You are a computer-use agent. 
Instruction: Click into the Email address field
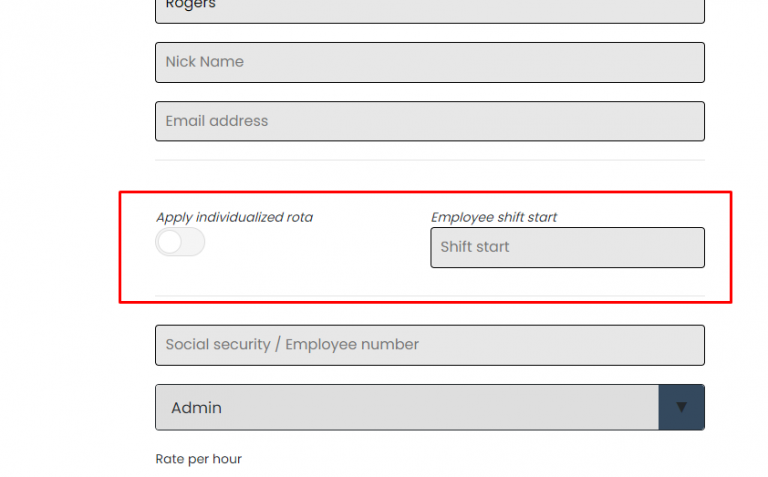pos(429,121)
